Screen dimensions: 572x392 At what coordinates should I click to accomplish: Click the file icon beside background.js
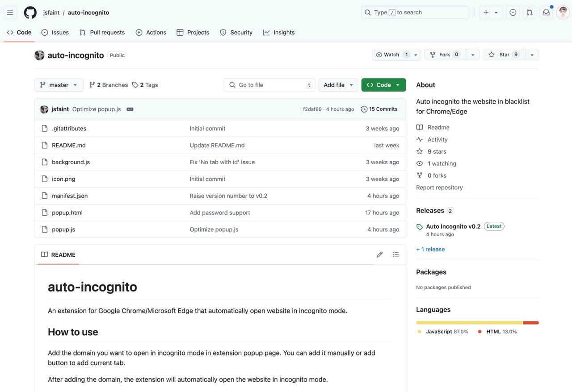coord(44,162)
